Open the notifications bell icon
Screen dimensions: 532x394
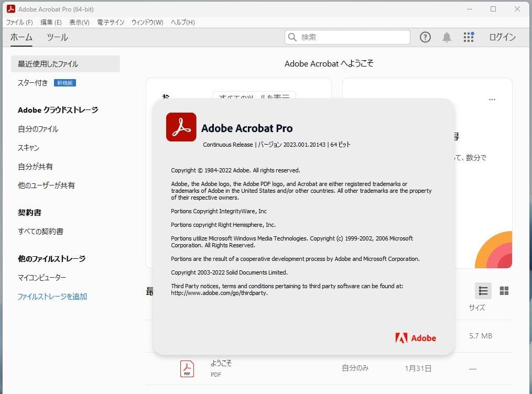coord(446,37)
